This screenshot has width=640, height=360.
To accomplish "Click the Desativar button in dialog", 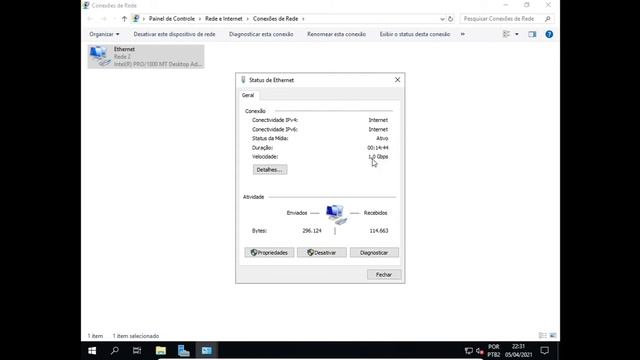I will pyautogui.click(x=322, y=253).
